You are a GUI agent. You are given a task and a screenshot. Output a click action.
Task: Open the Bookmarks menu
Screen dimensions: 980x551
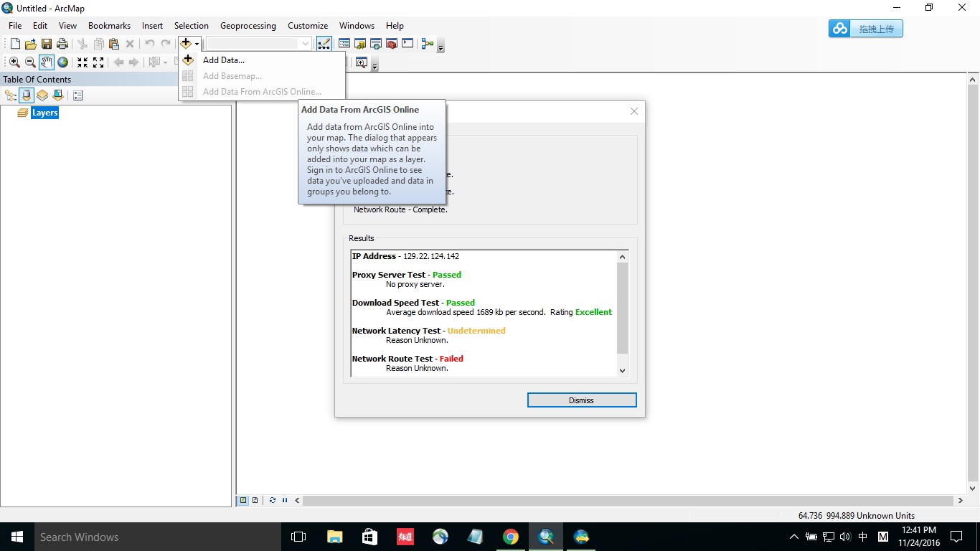tap(109, 26)
